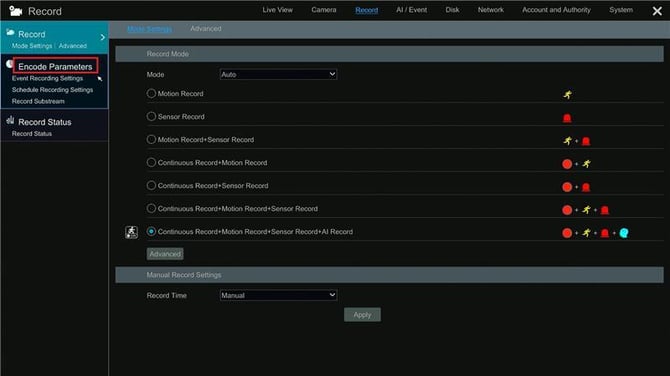Open the System menu
Viewport: 670px width, 376px height.
click(621, 10)
